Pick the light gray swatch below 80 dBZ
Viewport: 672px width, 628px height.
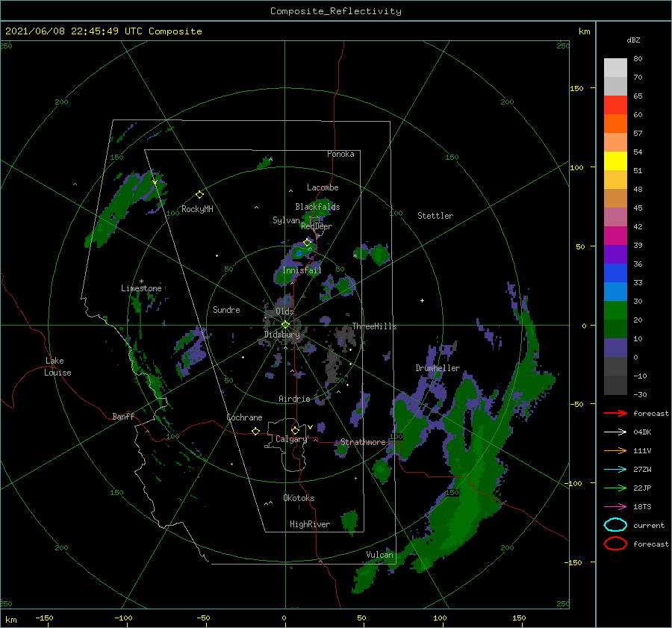click(x=615, y=68)
